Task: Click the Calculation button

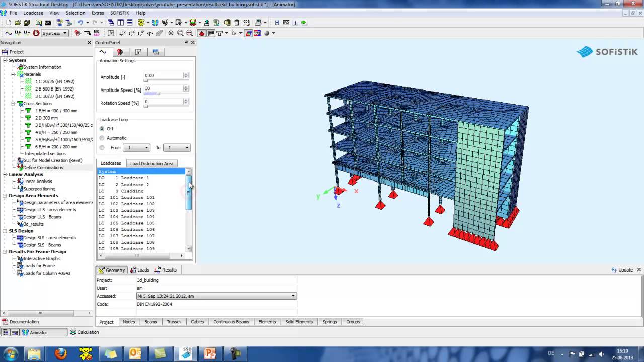Action: [x=85, y=332]
